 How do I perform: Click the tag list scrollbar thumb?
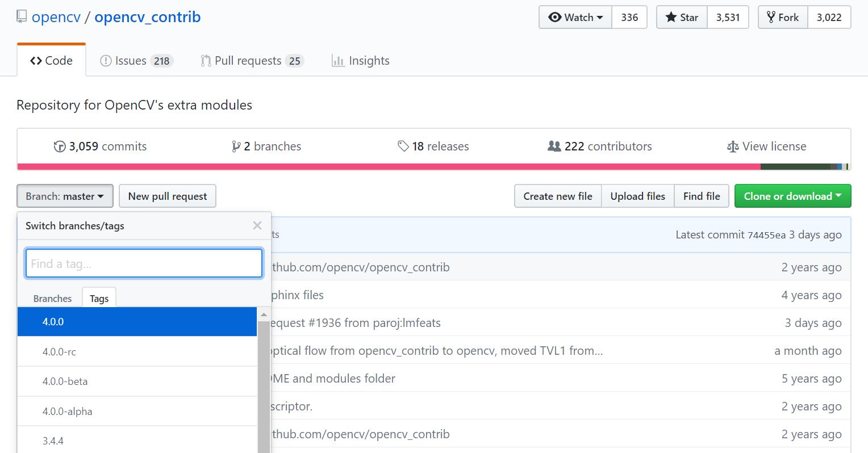click(x=264, y=387)
